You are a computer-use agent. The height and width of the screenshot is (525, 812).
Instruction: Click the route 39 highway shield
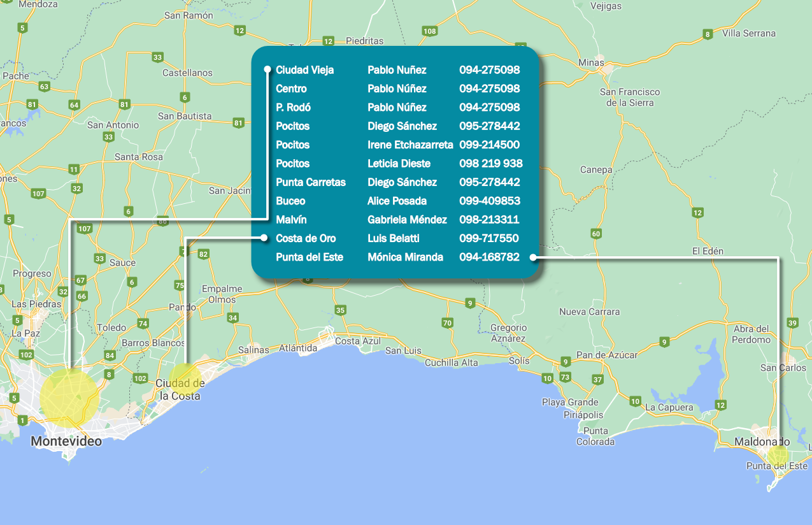[792, 323]
